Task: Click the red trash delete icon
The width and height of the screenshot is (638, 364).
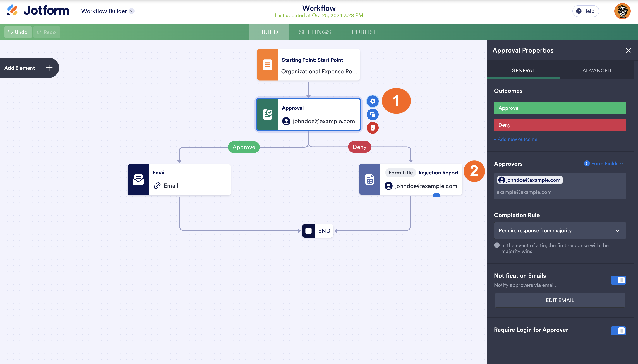Action: [372, 128]
